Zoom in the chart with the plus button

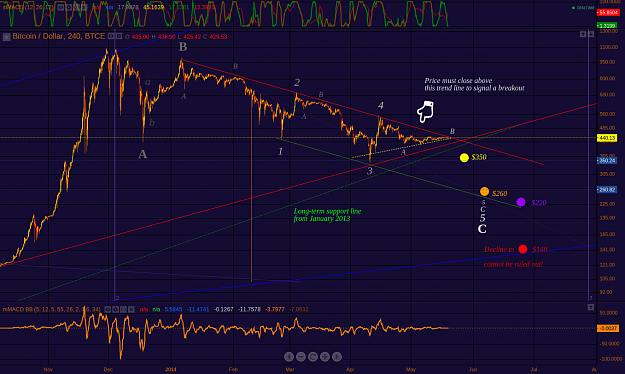coord(325,357)
